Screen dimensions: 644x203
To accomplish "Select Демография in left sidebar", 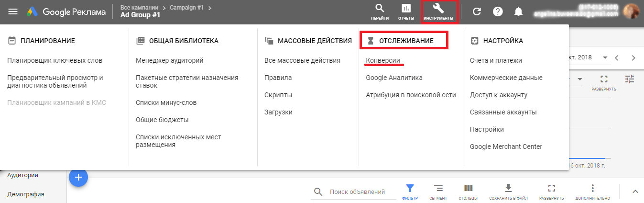I will pyautogui.click(x=26, y=194).
